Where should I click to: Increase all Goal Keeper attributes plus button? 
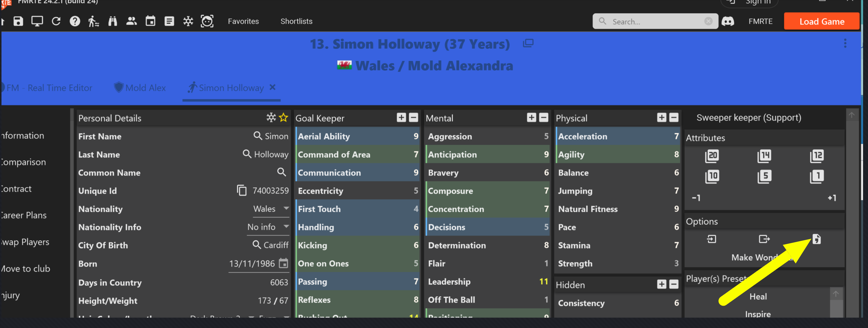pyautogui.click(x=401, y=118)
